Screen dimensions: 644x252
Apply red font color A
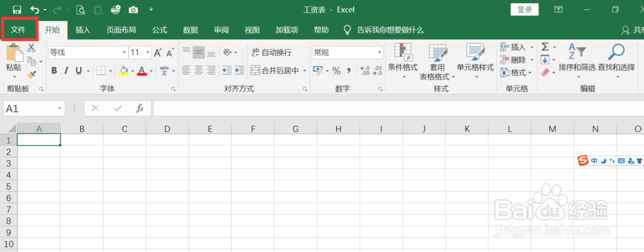coord(142,71)
